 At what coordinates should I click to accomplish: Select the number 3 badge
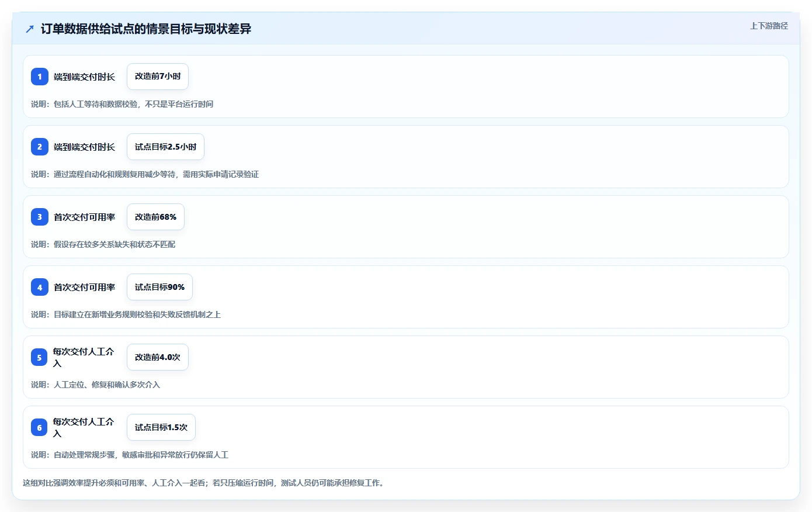pyautogui.click(x=40, y=217)
